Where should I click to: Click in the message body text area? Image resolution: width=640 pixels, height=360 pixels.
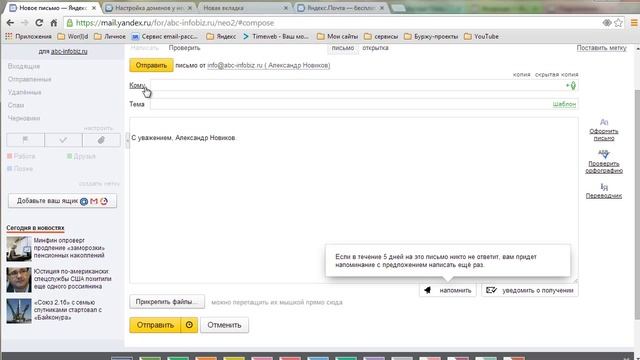(353, 200)
